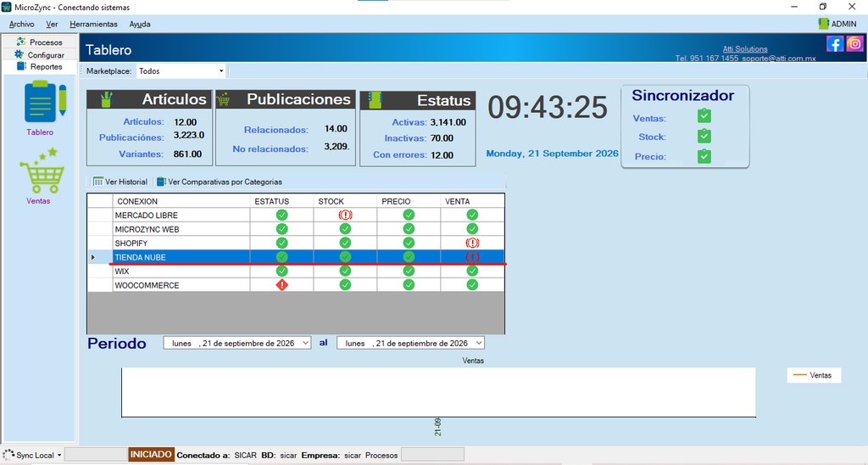This screenshot has width=868, height=465.
Task: Click the Publicaciones cart header icon
Action: point(224,100)
